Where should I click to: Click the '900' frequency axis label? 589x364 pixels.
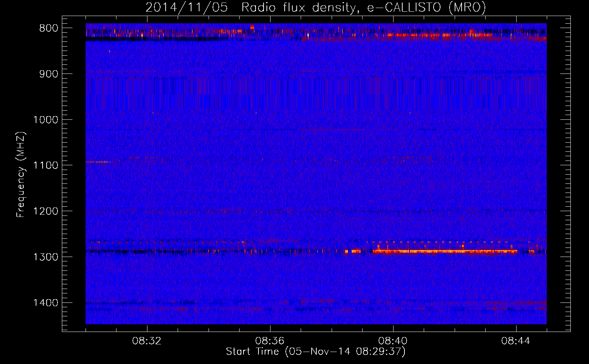click(49, 74)
